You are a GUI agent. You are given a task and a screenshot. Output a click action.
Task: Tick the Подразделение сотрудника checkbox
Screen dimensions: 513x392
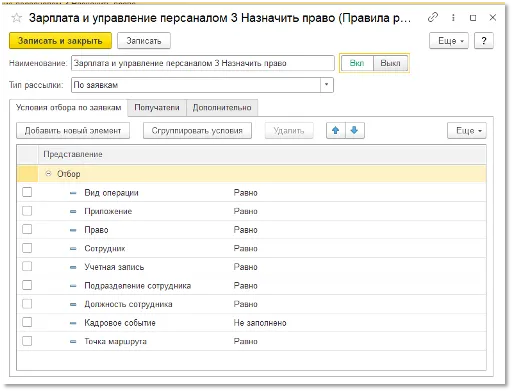pos(27,285)
